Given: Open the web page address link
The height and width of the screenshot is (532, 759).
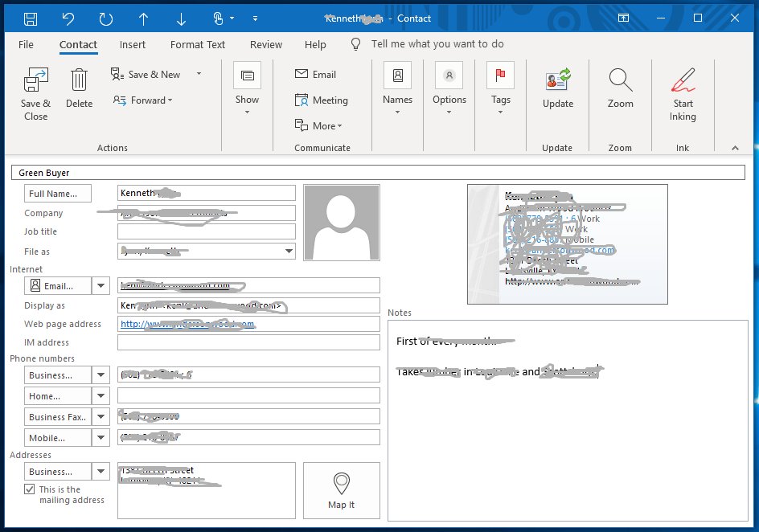Looking at the screenshot, I should [x=187, y=324].
